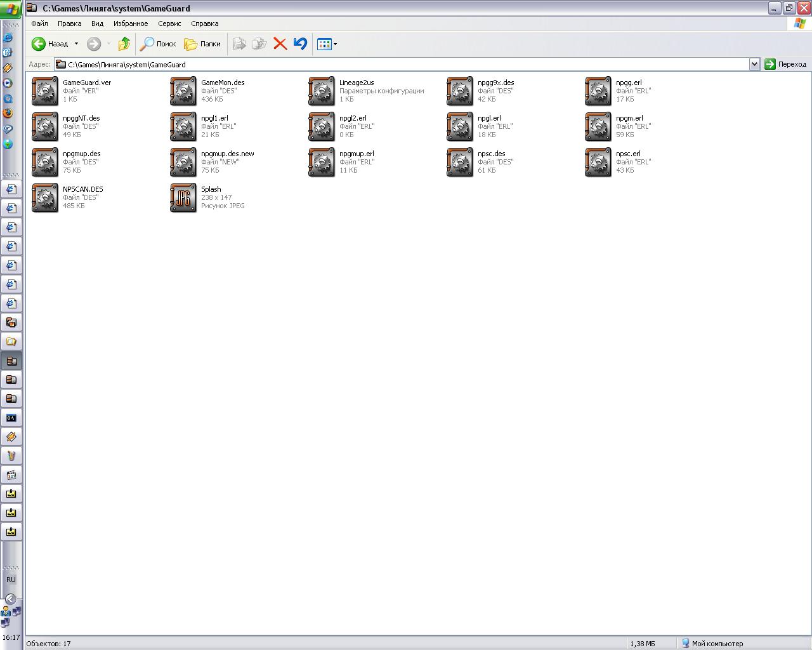Open the Views dropdown arrow
812x650 pixels.
(x=336, y=44)
